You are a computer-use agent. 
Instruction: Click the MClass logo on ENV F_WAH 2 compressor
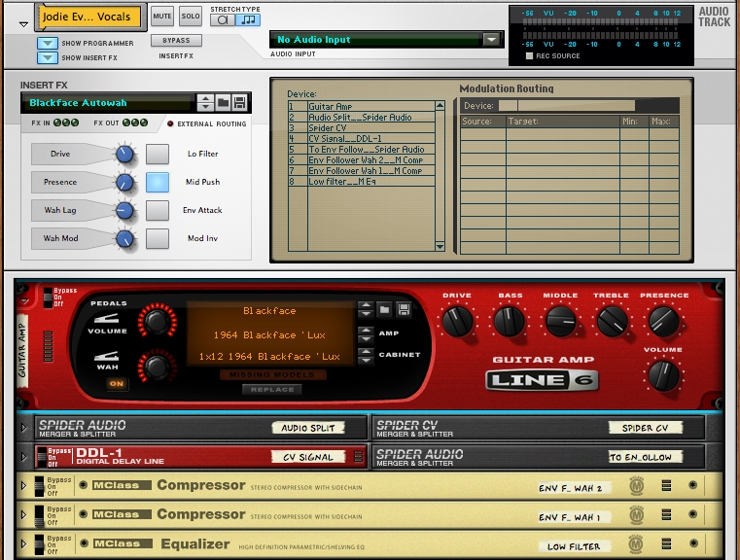click(x=637, y=486)
